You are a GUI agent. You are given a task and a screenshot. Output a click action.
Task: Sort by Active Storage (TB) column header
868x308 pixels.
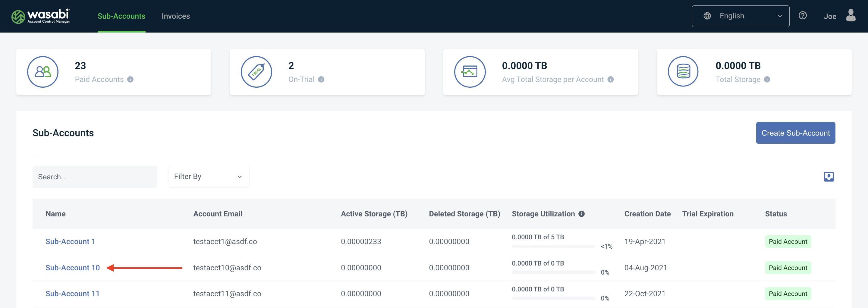374,214
